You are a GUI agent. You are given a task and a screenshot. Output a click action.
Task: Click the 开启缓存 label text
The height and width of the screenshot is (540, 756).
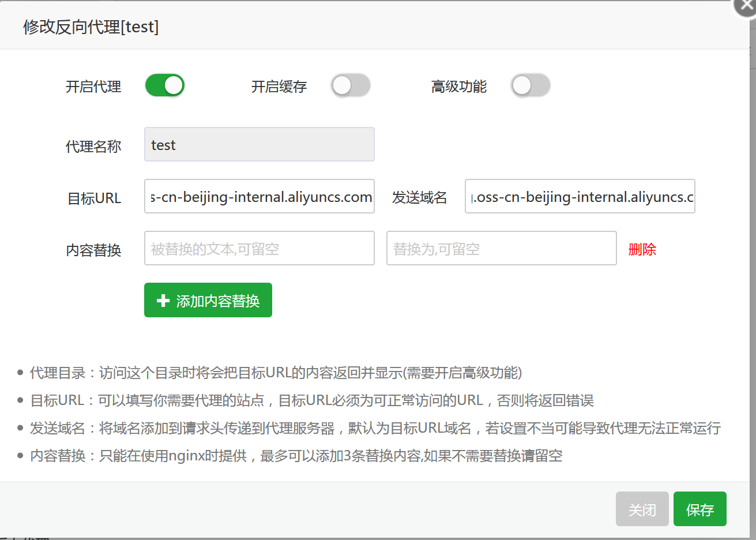279,87
